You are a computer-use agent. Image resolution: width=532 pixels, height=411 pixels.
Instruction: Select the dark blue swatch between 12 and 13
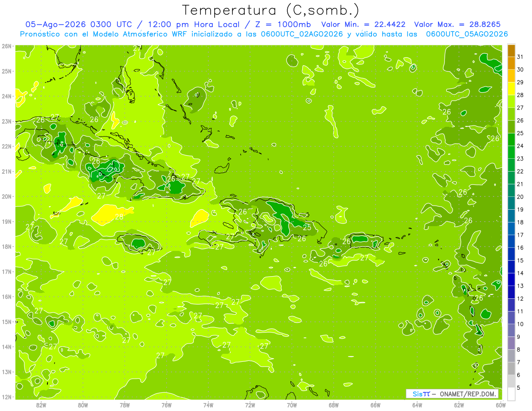point(511,292)
